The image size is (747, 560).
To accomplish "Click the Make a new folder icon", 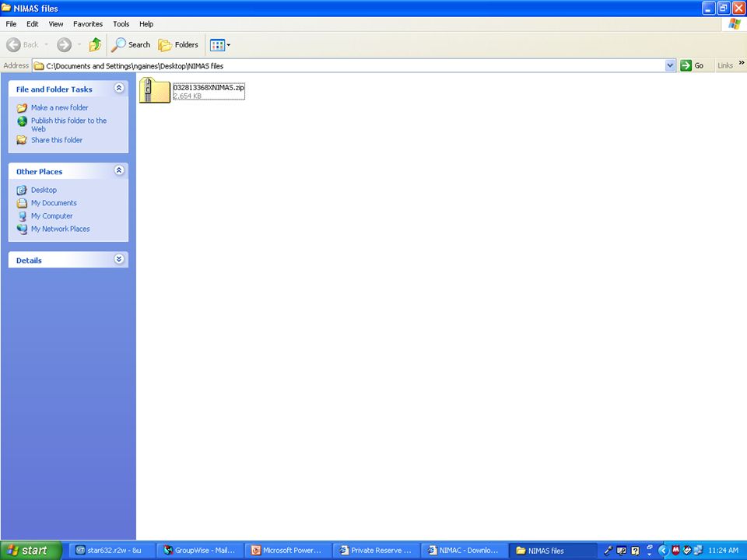I will (22, 108).
